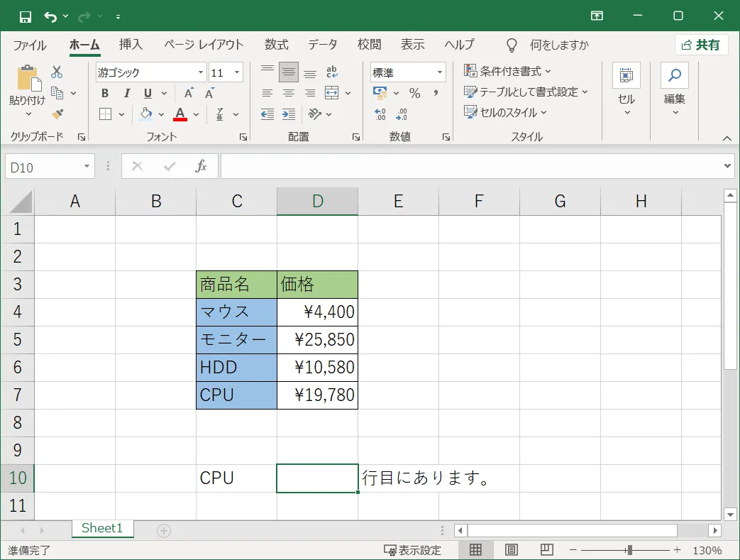740x560 pixels.
Task: Click the 共有 share button
Action: pos(700,45)
